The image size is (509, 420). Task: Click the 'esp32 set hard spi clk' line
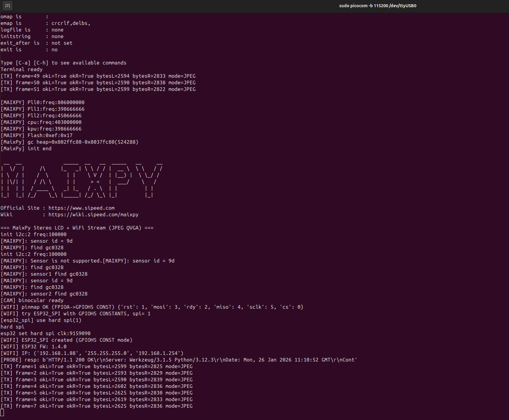click(x=46, y=333)
